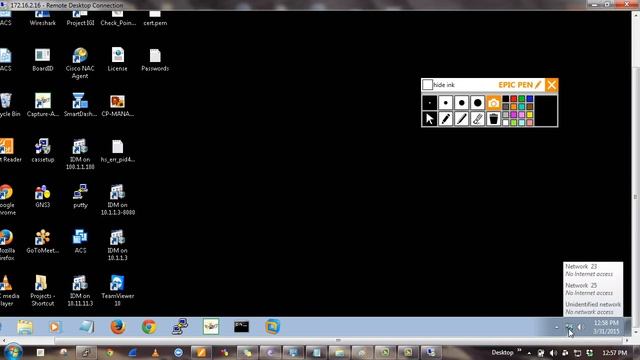640x360 pixels.
Task: Click the Passwords file on desktop
Action: 155,60
